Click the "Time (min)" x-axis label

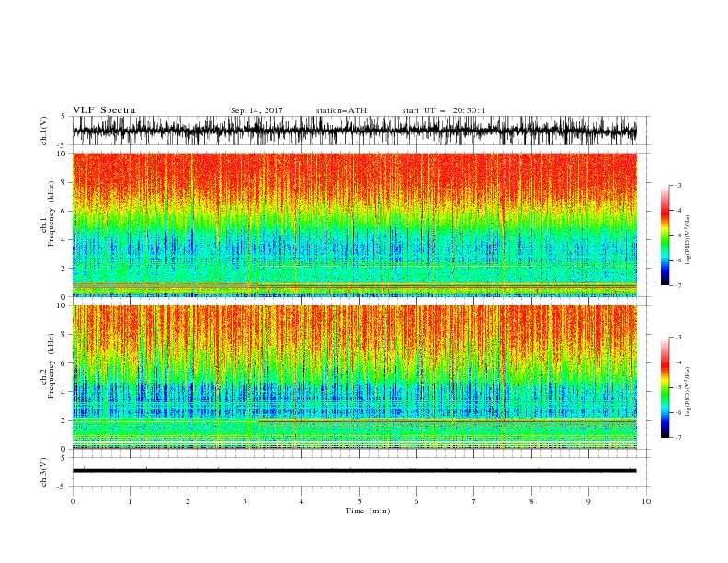pyautogui.click(x=368, y=511)
